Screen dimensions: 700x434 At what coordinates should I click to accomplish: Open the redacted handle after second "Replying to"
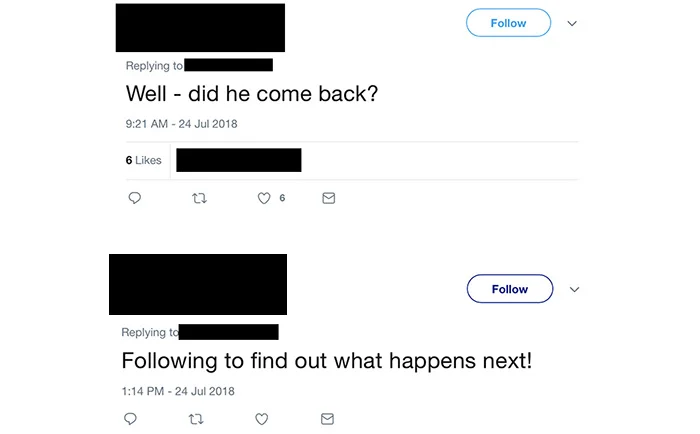[229, 332]
